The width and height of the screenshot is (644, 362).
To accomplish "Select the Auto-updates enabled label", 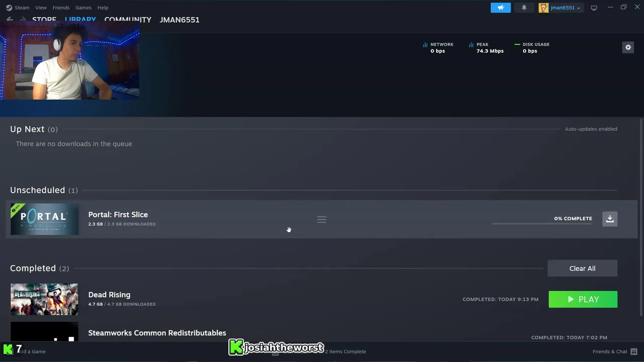I will [591, 129].
